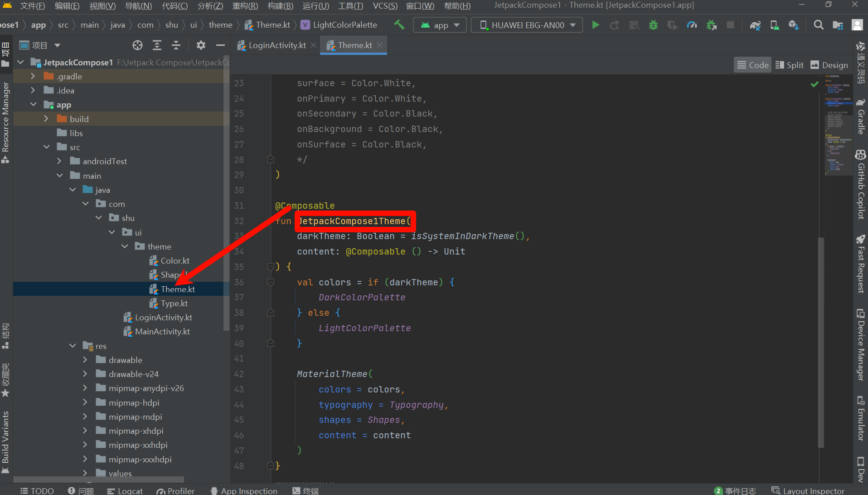Click the Stop square icon
Viewport: 868px width, 495px height.
click(x=730, y=25)
